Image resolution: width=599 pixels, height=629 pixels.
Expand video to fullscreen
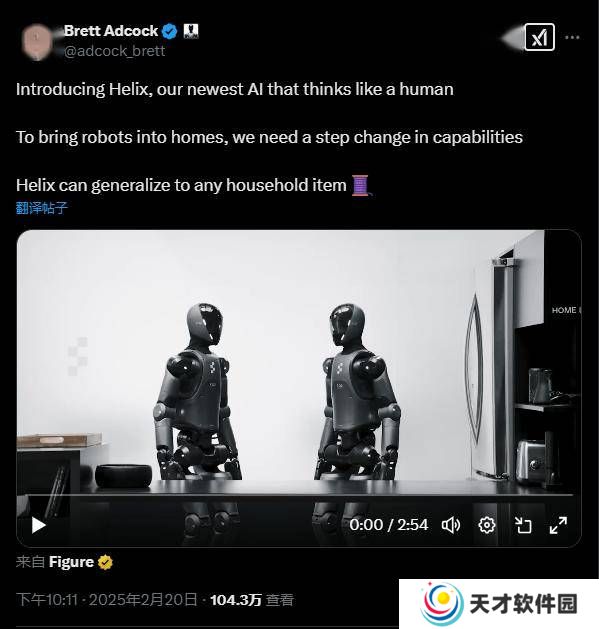pyautogui.click(x=558, y=525)
